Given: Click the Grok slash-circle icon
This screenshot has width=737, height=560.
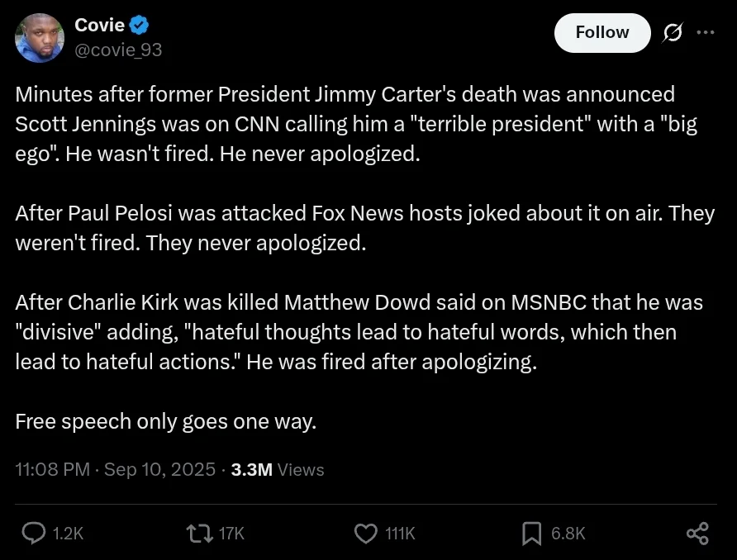Looking at the screenshot, I should point(672,32).
